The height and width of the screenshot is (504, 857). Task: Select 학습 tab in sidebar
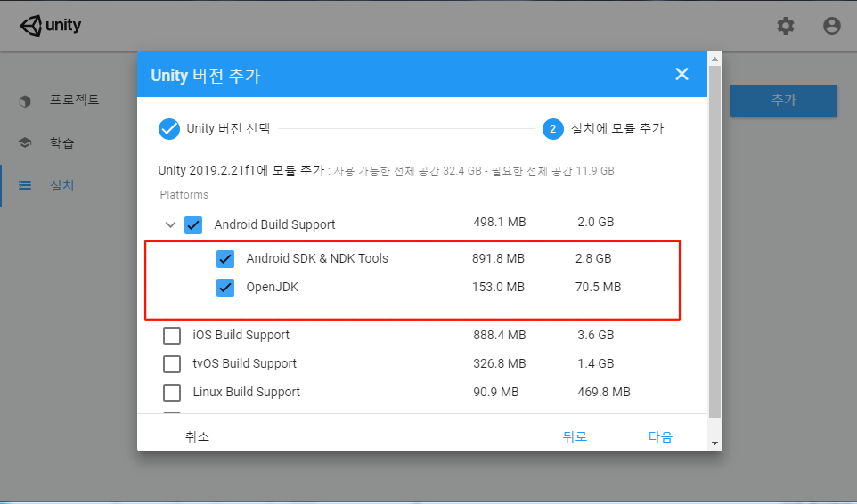click(61, 142)
